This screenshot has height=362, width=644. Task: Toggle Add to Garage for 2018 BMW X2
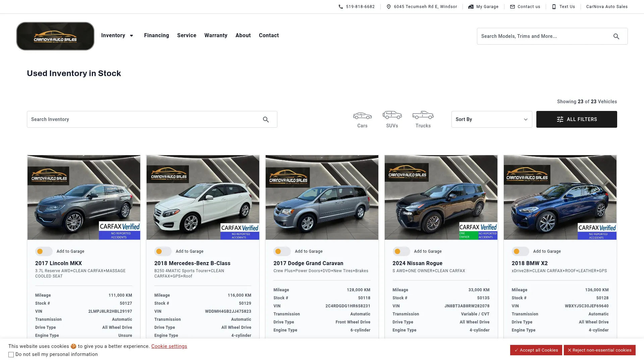coord(520,251)
